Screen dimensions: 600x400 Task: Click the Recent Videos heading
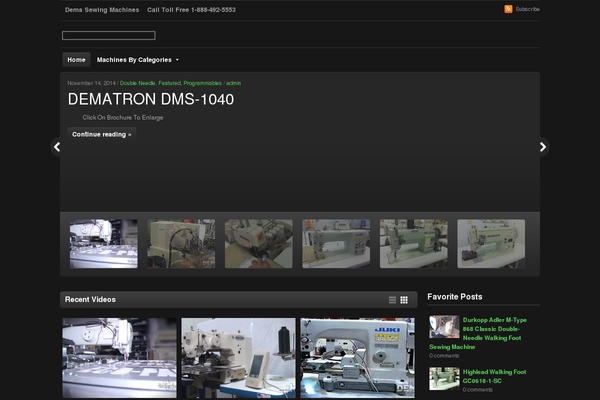90,299
